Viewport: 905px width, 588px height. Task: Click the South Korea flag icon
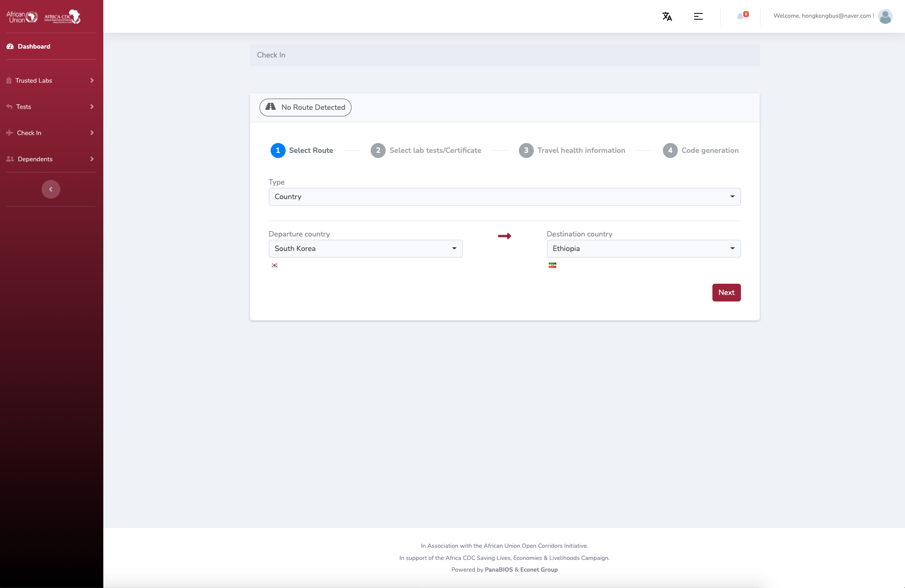coord(275,265)
